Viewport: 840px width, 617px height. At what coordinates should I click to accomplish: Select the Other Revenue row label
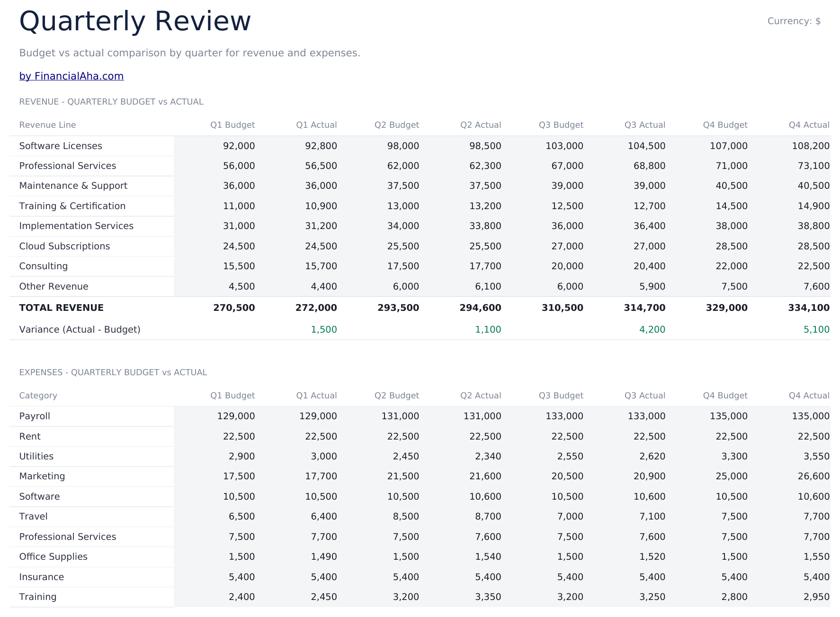(x=54, y=286)
